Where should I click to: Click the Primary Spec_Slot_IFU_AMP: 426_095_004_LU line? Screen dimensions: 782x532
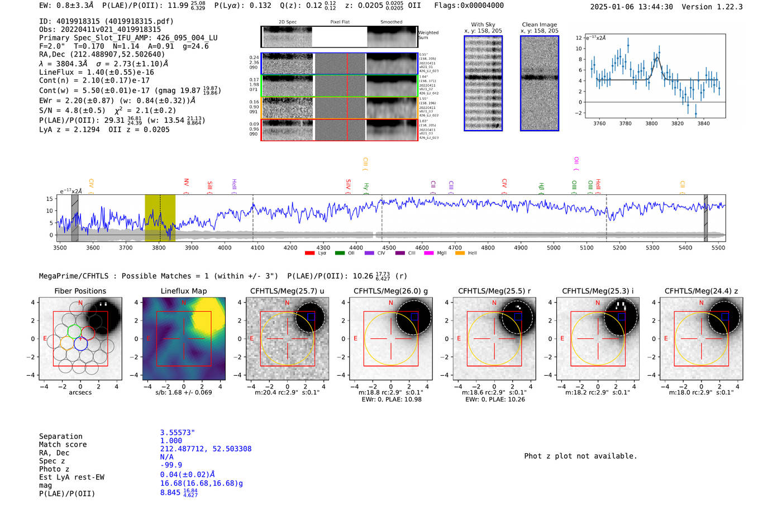[128, 38]
